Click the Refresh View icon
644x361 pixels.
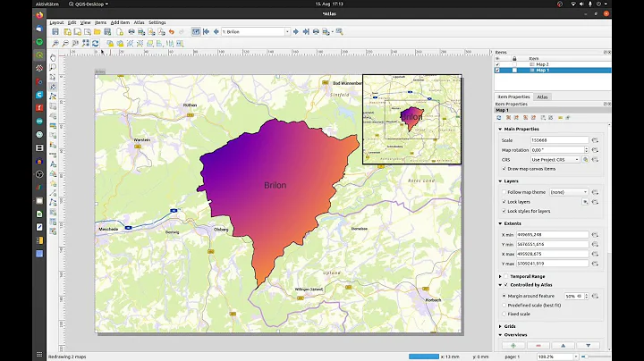click(x=96, y=44)
